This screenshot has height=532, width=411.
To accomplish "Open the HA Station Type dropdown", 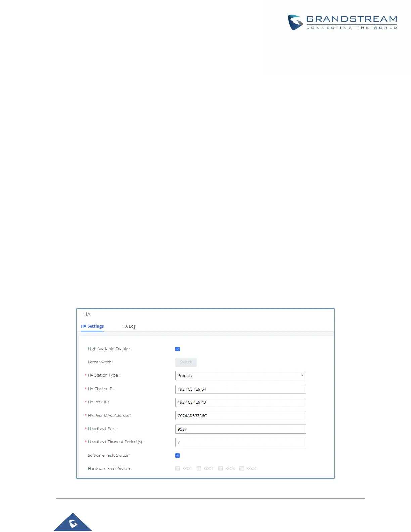I will click(x=241, y=376).
